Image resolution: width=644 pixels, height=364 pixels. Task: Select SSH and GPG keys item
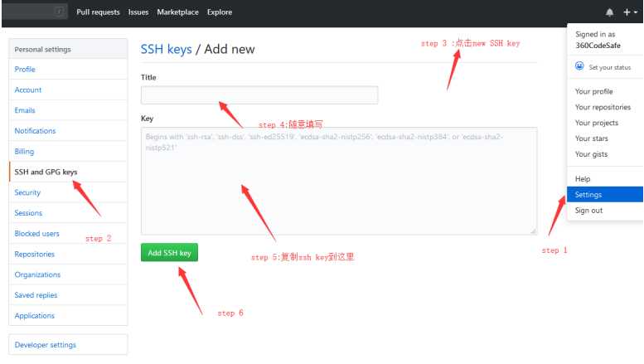point(68,172)
